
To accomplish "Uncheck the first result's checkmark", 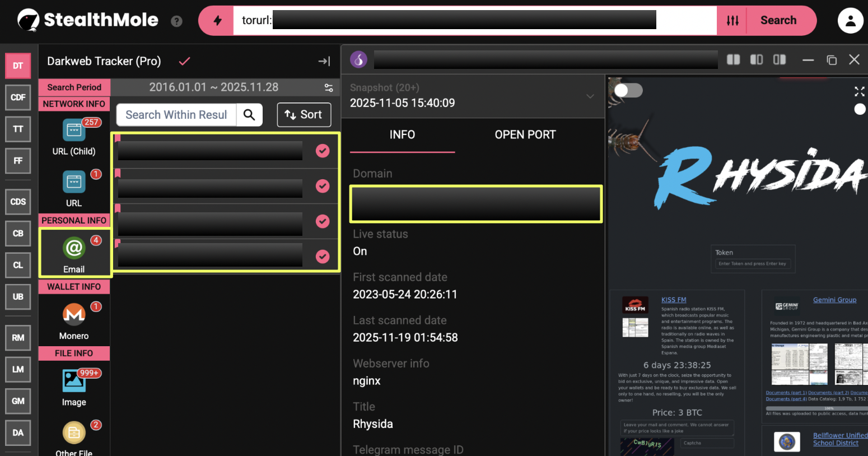I will pos(323,151).
